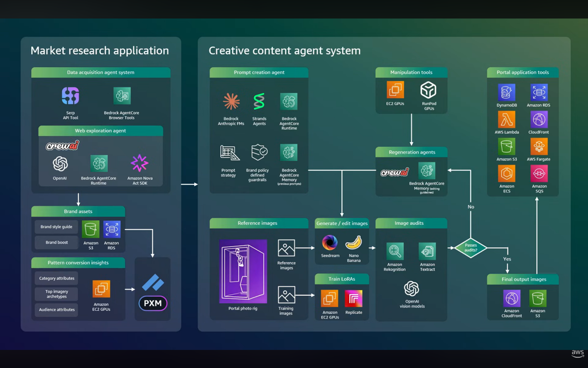
Task: Click the Bedrock AgentCore Memory icon in Regeneration agents
Action: tap(427, 170)
